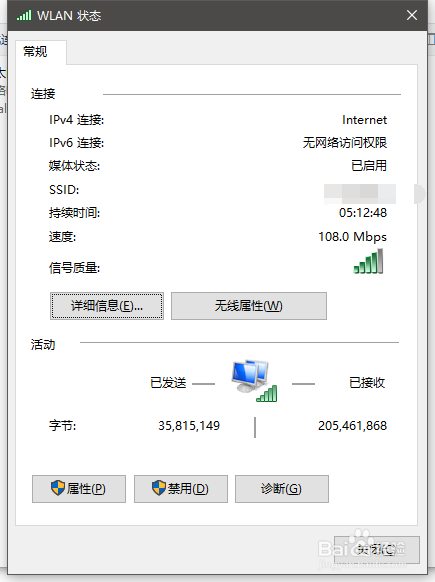
Task: Open 无线属性(W) wireless properties
Action: (249, 306)
